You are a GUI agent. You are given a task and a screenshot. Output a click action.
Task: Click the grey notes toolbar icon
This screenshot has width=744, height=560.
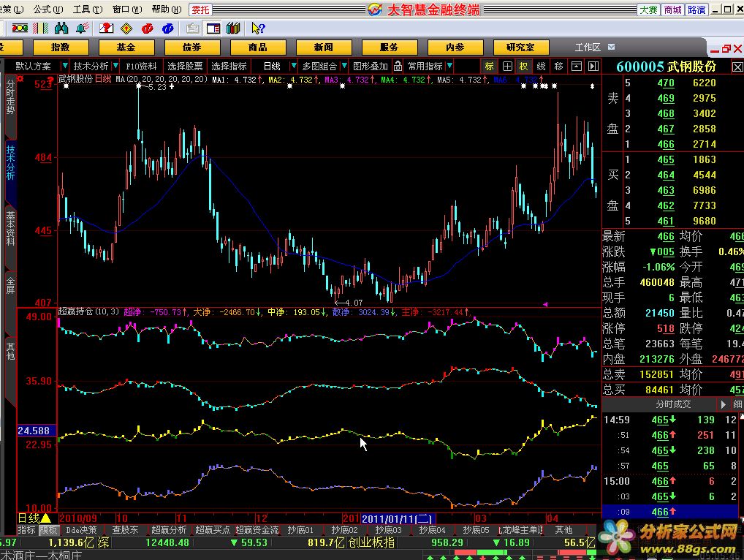coord(193,29)
